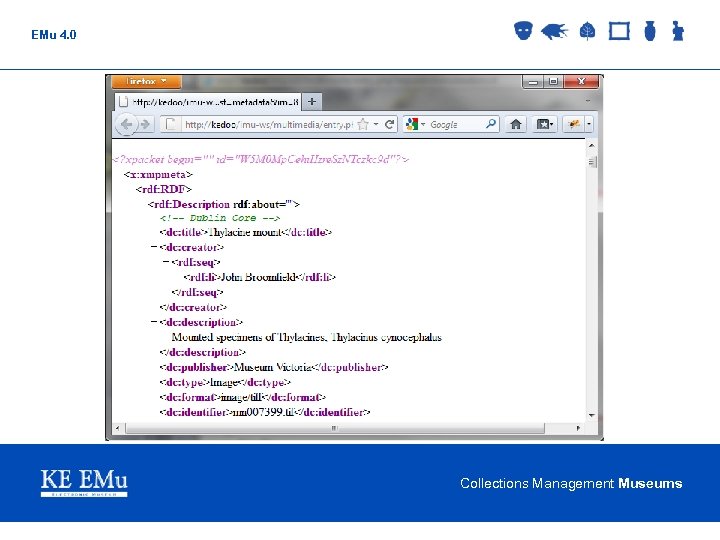Click the vertical scrollbar down arrow

pyautogui.click(x=591, y=415)
